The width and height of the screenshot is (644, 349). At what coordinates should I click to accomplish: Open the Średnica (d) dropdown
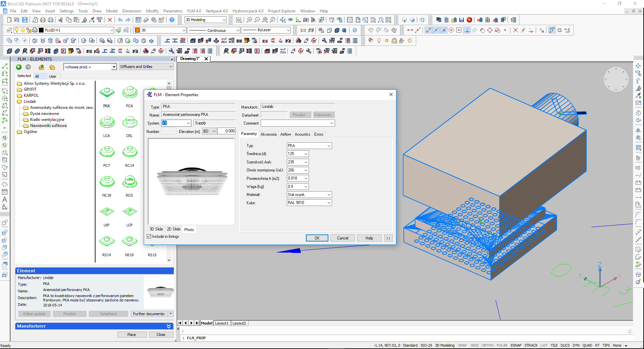tap(306, 154)
